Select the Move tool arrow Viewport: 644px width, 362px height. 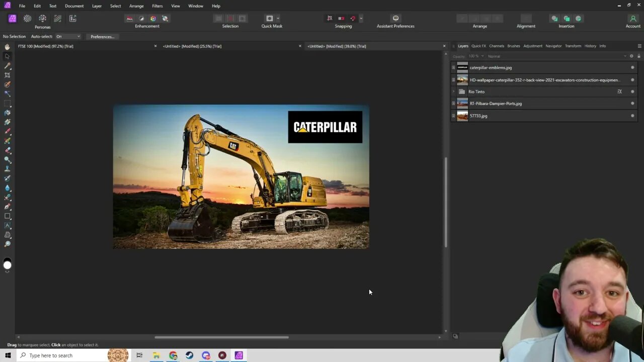[x=7, y=56]
